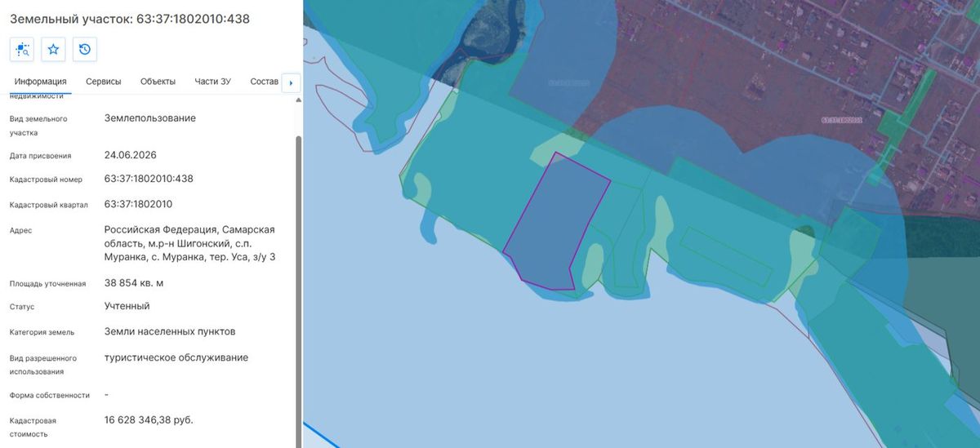Switch to the Объекты tab
The height and width of the screenshot is (448, 980).
coord(158,82)
